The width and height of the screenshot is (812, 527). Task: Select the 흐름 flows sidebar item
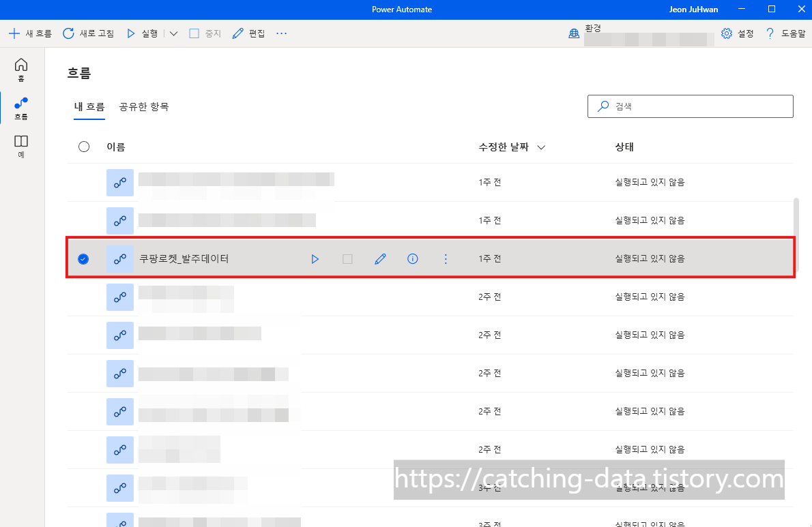coord(21,108)
